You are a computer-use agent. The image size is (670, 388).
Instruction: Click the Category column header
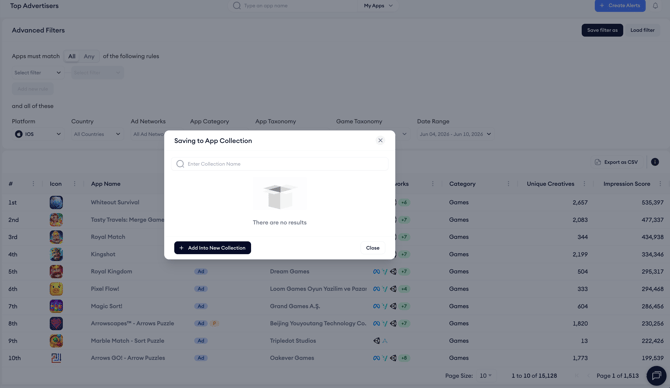(x=462, y=184)
